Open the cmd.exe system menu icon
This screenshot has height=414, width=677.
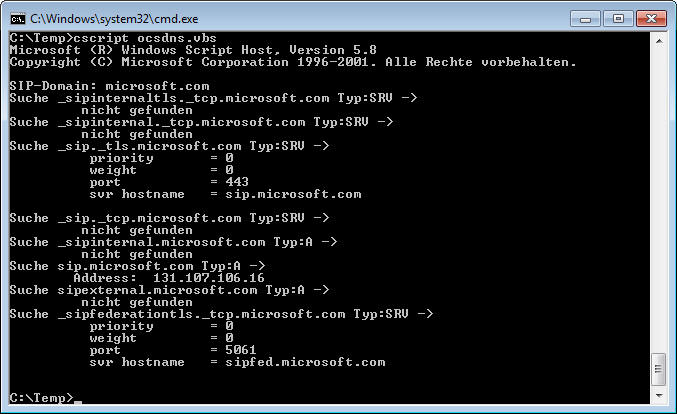(18, 19)
